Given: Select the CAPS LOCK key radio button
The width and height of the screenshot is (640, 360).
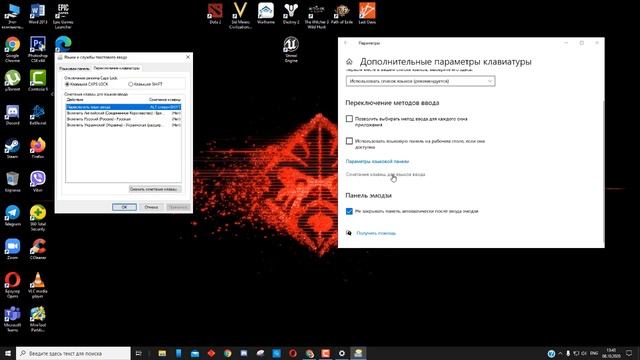Looking at the screenshot, I should 67,84.
